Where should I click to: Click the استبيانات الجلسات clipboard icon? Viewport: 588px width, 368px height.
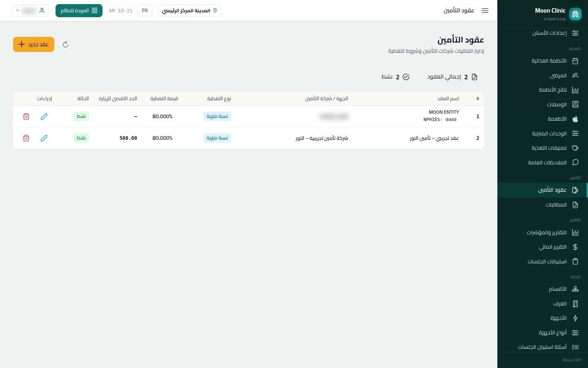575,262
